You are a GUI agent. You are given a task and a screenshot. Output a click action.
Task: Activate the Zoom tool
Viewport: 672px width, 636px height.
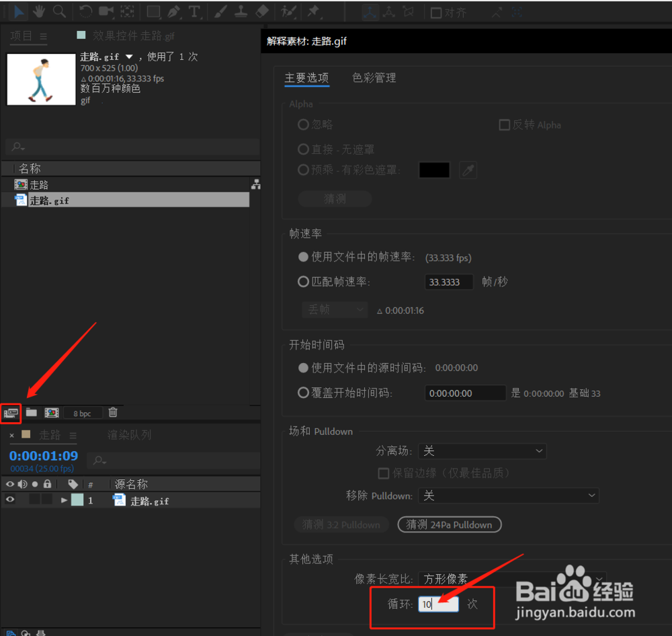[x=60, y=11]
